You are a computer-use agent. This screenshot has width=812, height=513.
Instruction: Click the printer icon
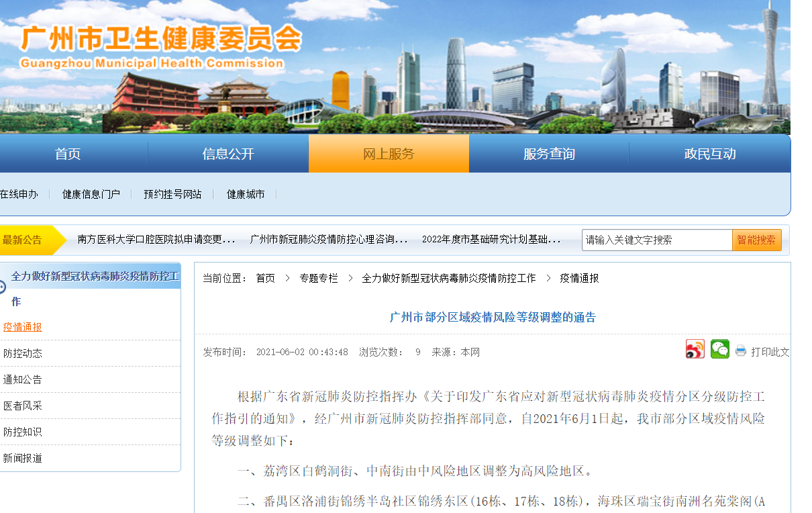(741, 351)
